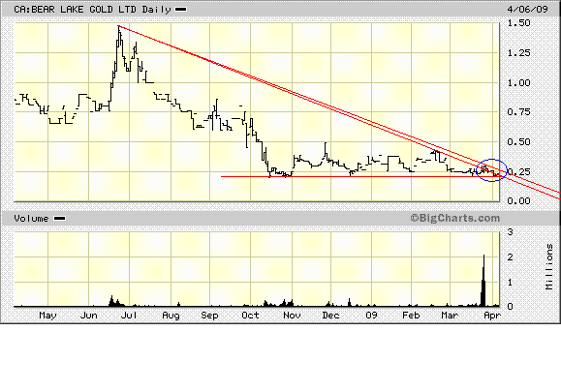Click the price axis label '1.00'
The width and height of the screenshot is (561, 392).
click(x=518, y=83)
